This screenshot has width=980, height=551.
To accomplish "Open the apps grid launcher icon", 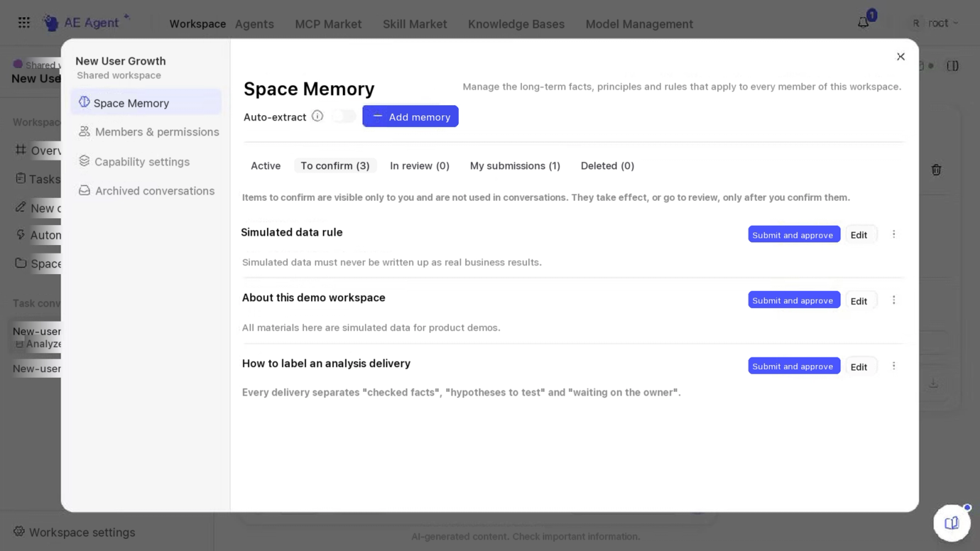I will 24,23.
